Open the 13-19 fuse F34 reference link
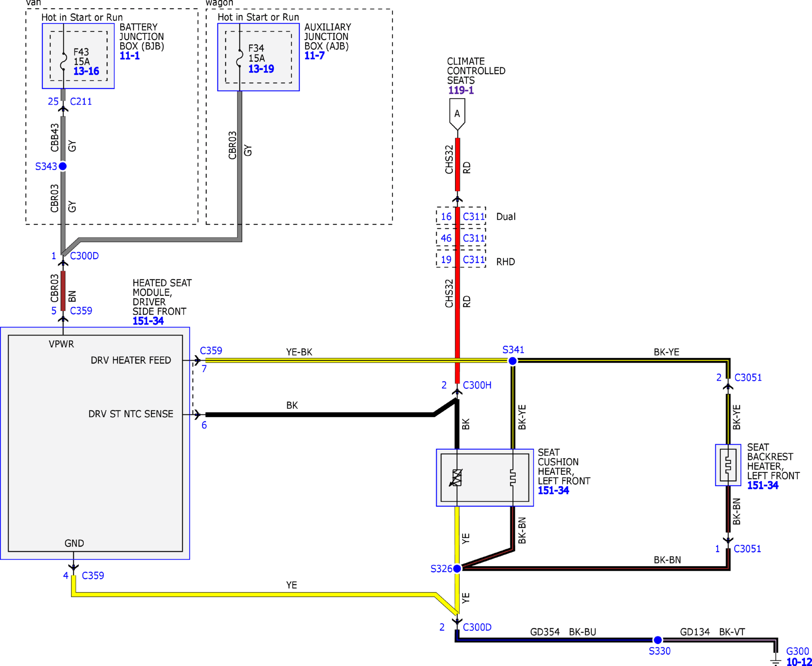This screenshot has width=812, height=666. (261, 69)
